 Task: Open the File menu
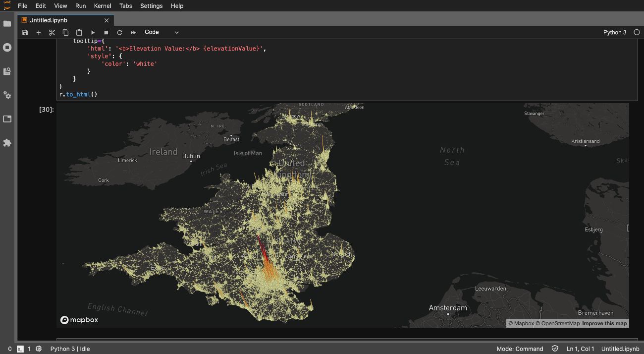pyautogui.click(x=22, y=6)
